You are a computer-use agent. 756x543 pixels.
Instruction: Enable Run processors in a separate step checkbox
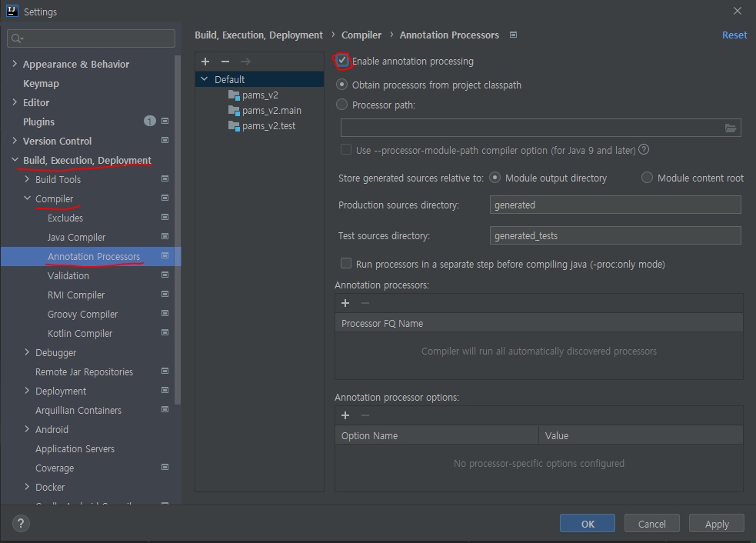point(345,263)
